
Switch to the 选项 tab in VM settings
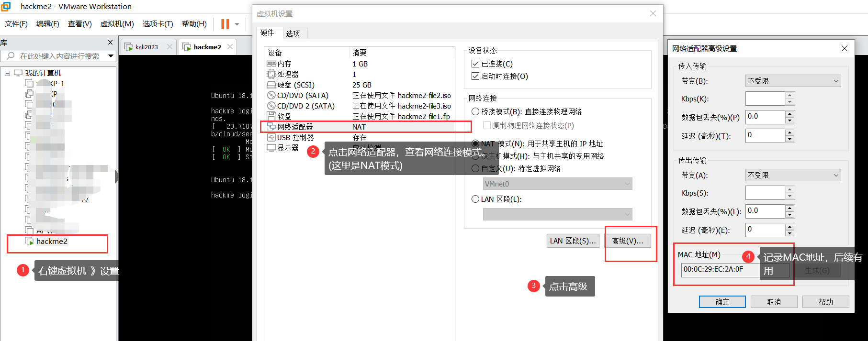coord(293,33)
